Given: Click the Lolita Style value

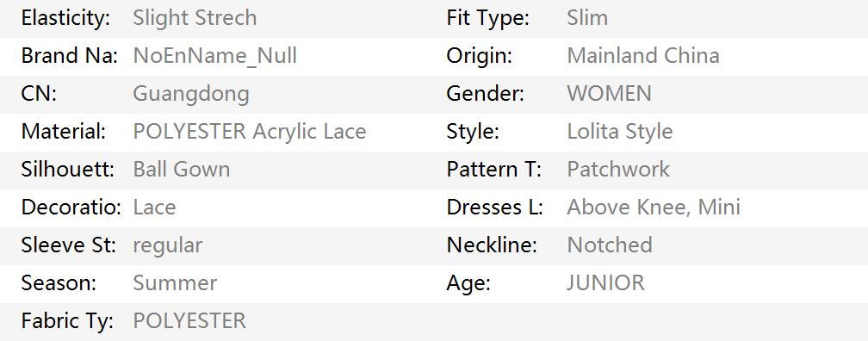Looking at the screenshot, I should (x=620, y=132).
